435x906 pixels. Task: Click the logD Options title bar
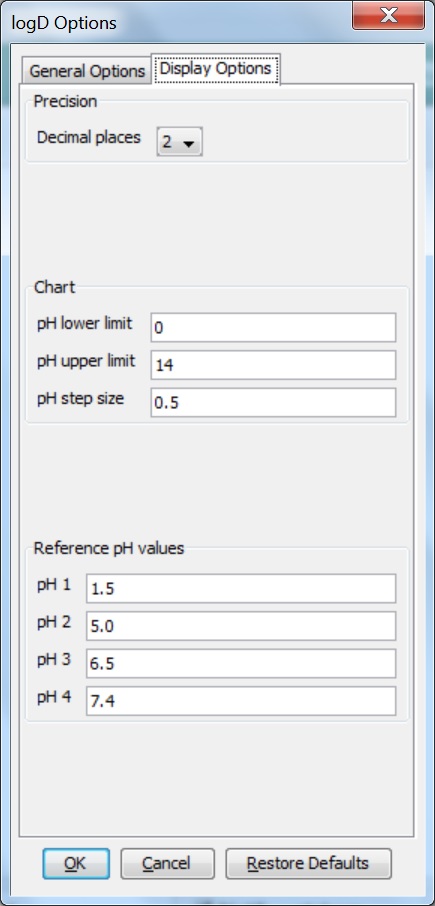[173, 22]
